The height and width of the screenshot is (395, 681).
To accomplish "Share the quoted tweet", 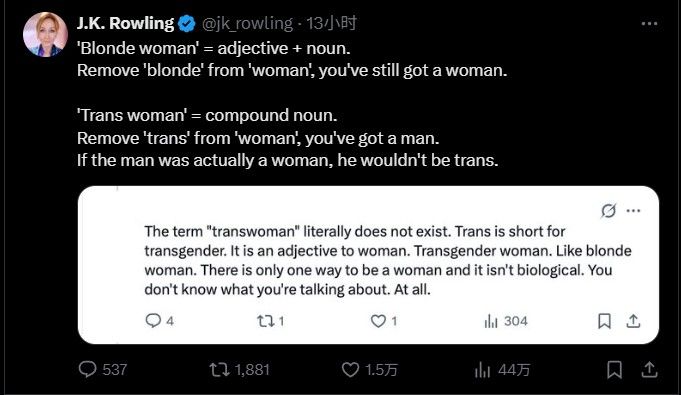I will coord(633,321).
